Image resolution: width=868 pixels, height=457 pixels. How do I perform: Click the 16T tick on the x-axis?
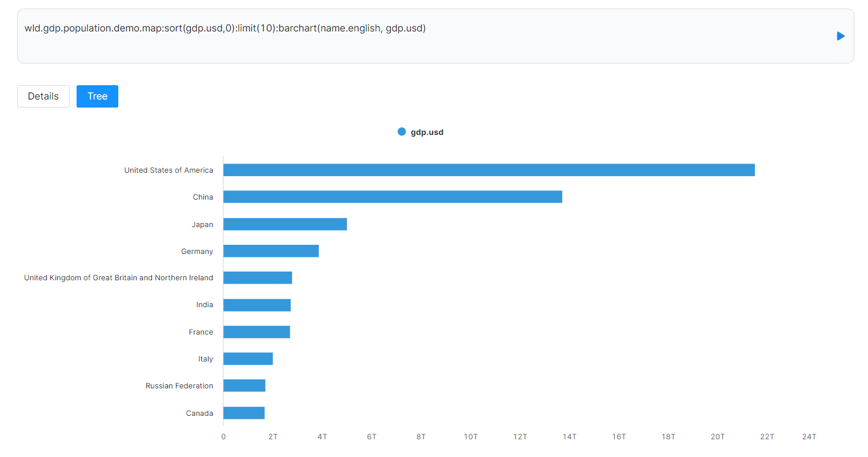tap(619, 436)
